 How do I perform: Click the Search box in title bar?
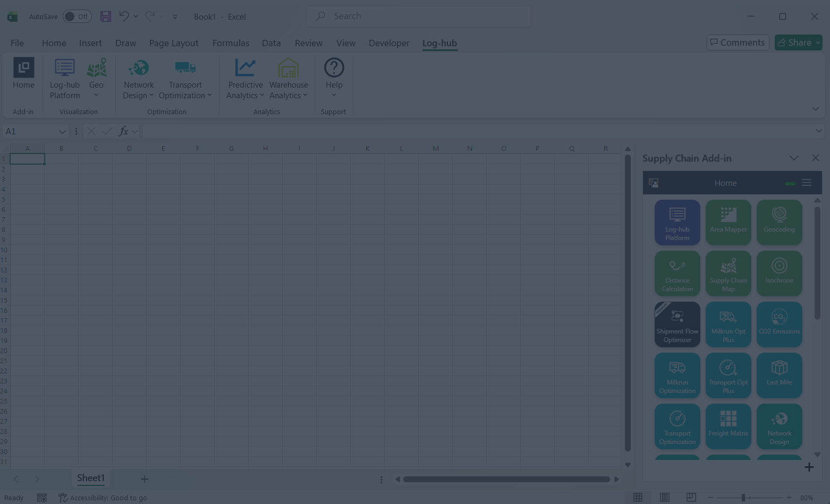(419, 16)
